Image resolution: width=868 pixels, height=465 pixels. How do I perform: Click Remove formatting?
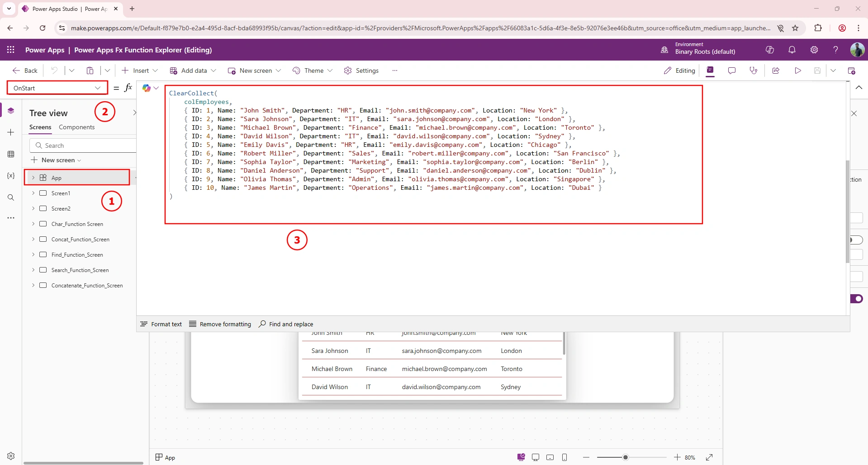pyautogui.click(x=220, y=324)
